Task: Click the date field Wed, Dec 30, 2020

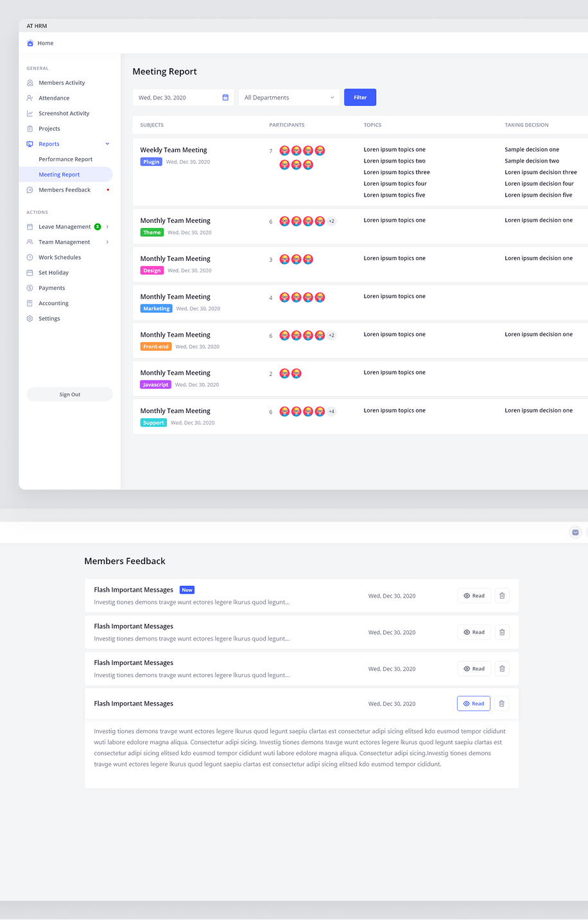Action: [x=184, y=98]
